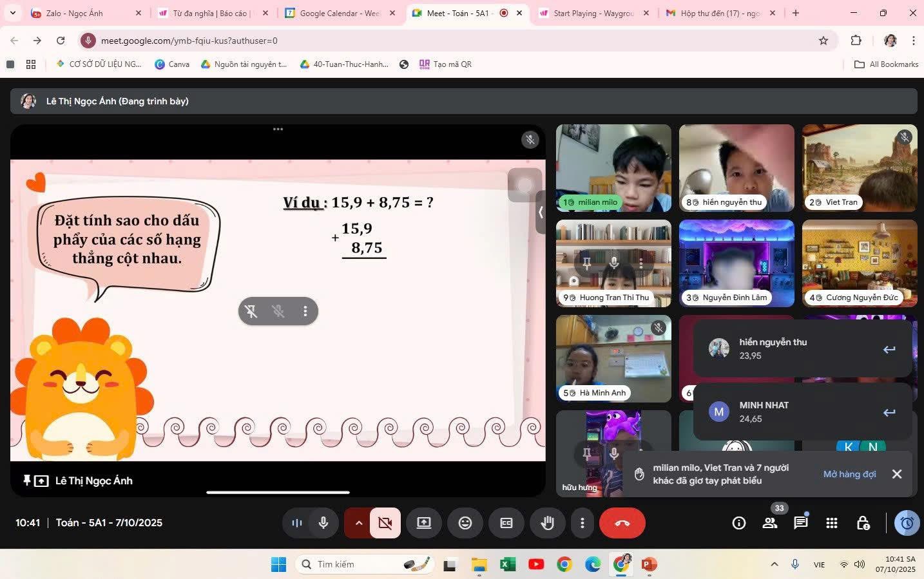
Task: Mute the microphone in the call bar
Action: (x=323, y=523)
